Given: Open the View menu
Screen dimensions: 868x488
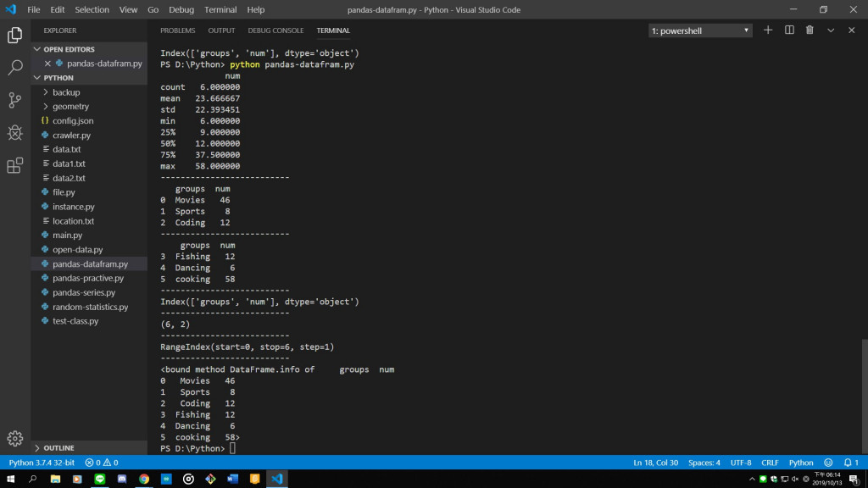Looking at the screenshot, I should (x=129, y=9).
